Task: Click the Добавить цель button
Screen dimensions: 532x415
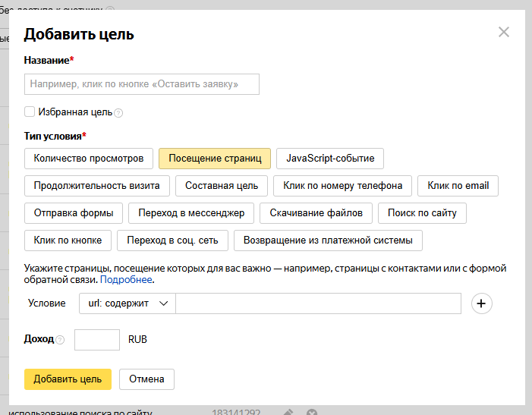Action: tap(68, 379)
